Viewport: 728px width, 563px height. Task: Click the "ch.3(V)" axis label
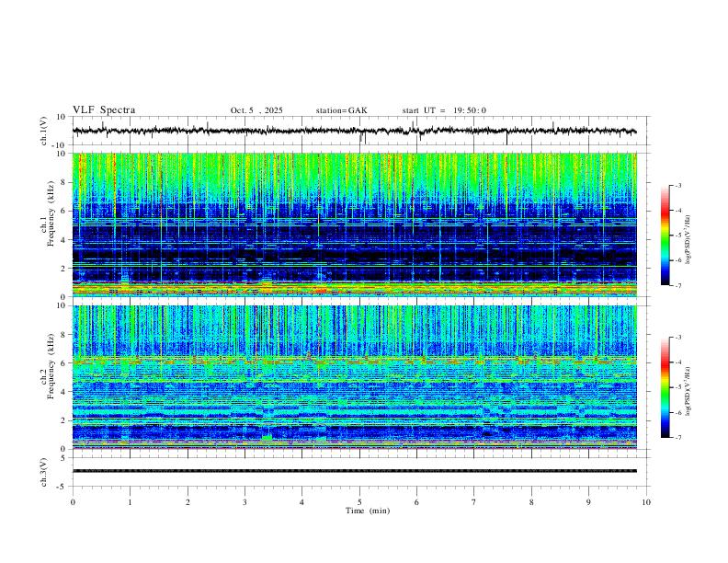point(44,472)
